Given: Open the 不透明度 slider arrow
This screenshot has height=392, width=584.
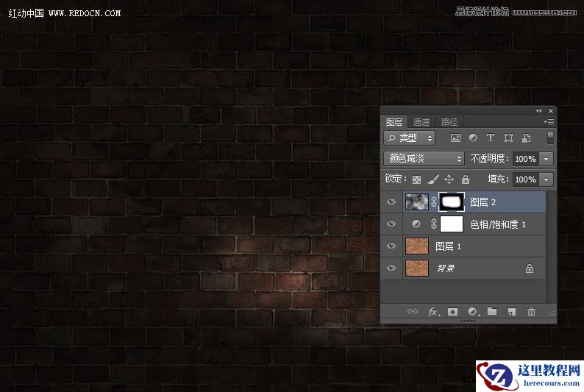Looking at the screenshot, I should point(546,159).
